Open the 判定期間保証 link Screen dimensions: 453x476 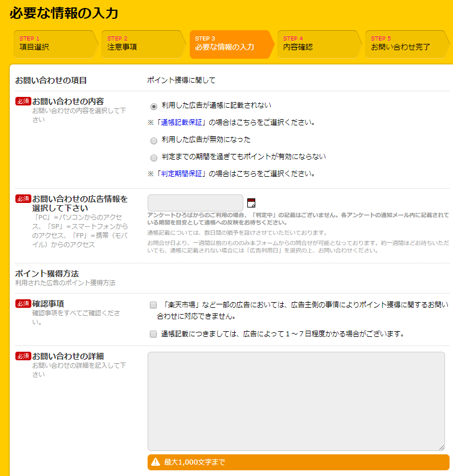(182, 174)
